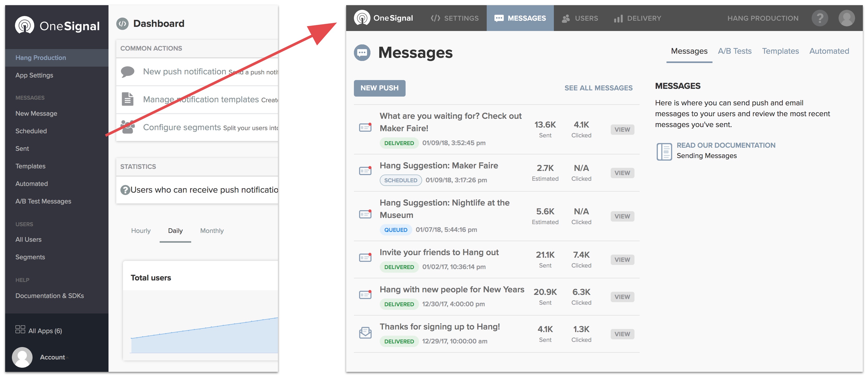This screenshot has height=377, width=868.
Task: Click the QUEUED status badge
Action: click(x=396, y=230)
